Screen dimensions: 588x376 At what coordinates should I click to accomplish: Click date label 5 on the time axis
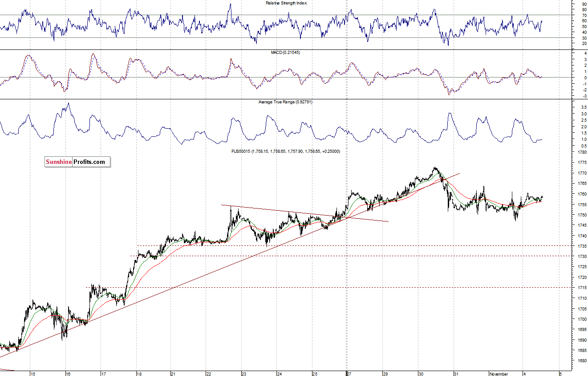coord(560,374)
